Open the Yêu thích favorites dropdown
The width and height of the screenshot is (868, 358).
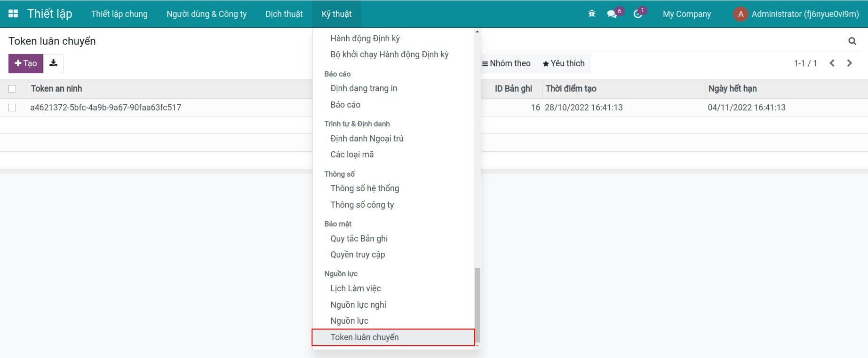(564, 63)
